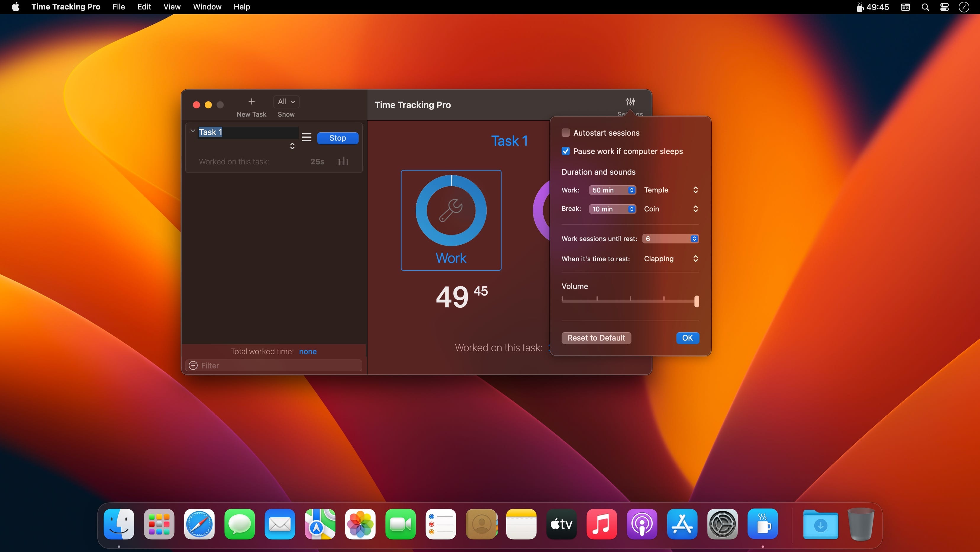Launch Safari from the Dock
The width and height of the screenshot is (980, 552).
[199, 524]
